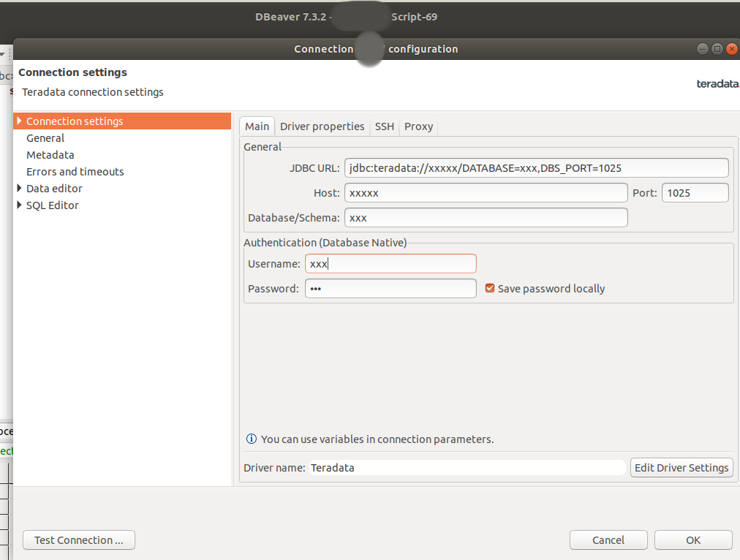The width and height of the screenshot is (740, 560).
Task: Open the Main tab
Action: (x=257, y=126)
